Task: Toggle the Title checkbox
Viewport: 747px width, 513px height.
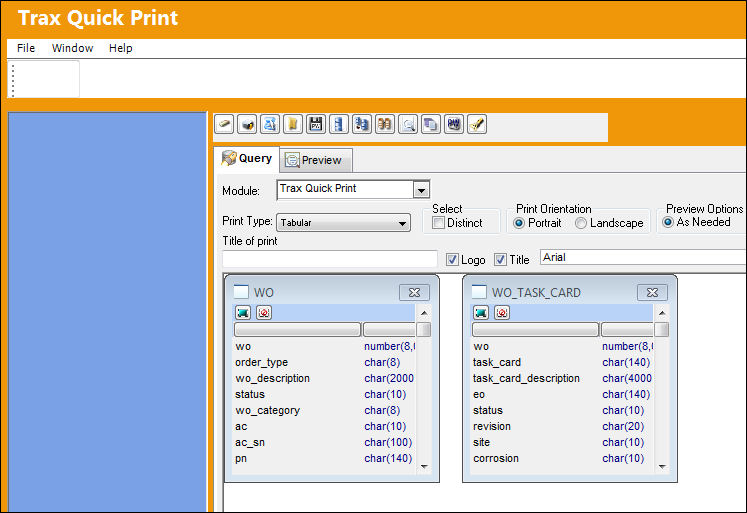Action: point(500,260)
